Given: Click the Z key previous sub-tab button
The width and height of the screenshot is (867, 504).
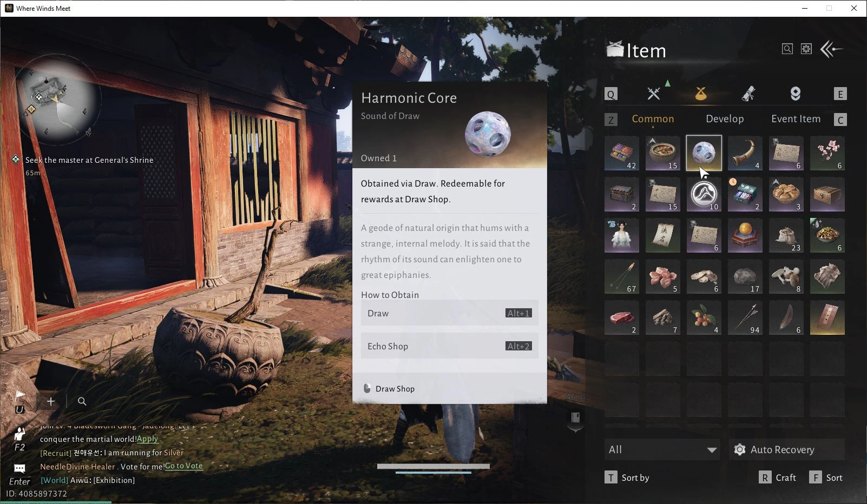Looking at the screenshot, I should click(611, 120).
